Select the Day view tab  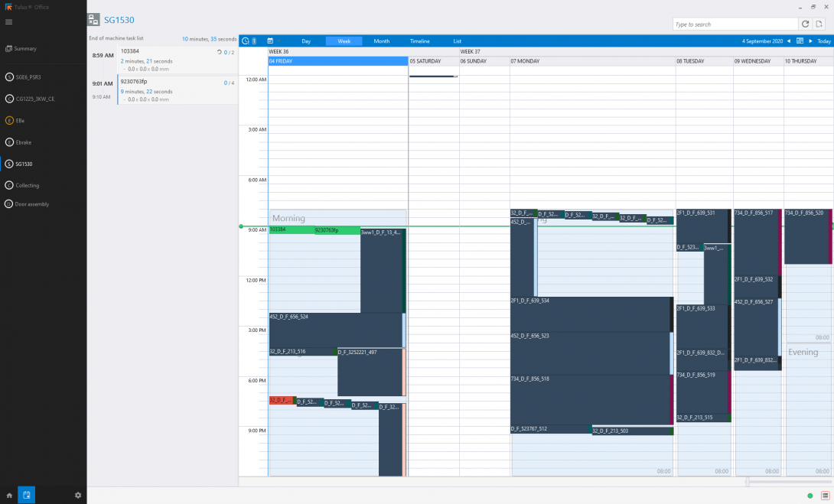[306, 41]
